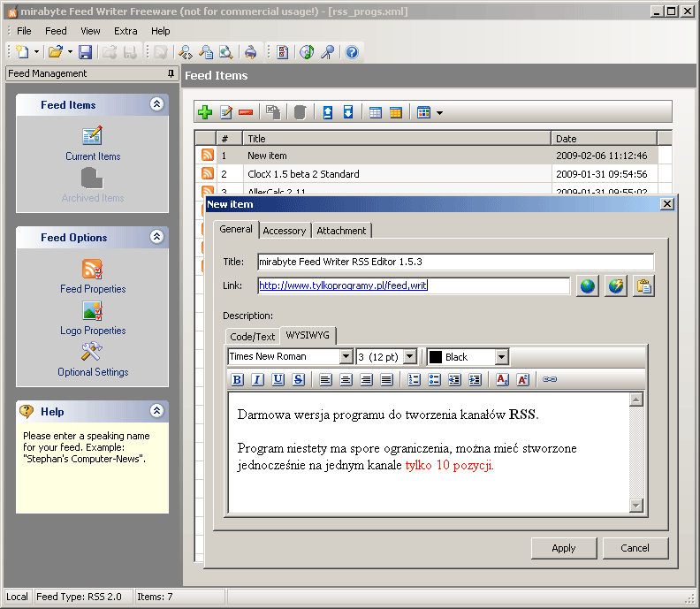Click the red minus Delete item icon
The image size is (700, 609).
click(246, 112)
